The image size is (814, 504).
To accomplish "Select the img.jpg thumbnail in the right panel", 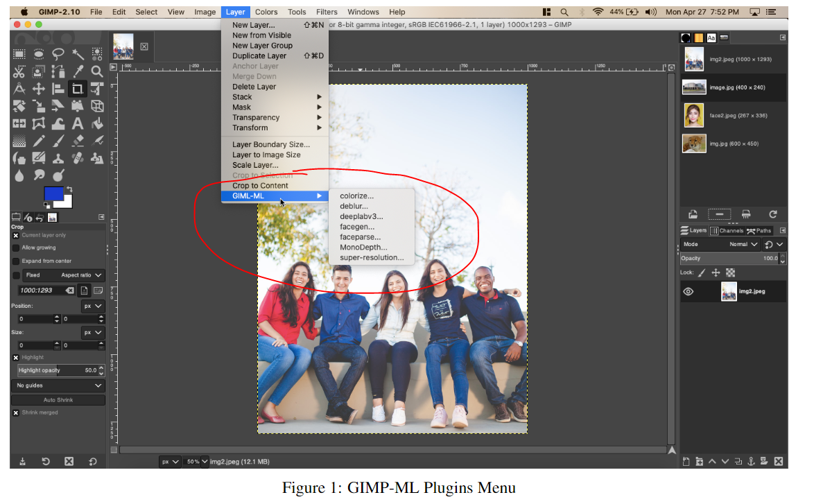I will [694, 144].
